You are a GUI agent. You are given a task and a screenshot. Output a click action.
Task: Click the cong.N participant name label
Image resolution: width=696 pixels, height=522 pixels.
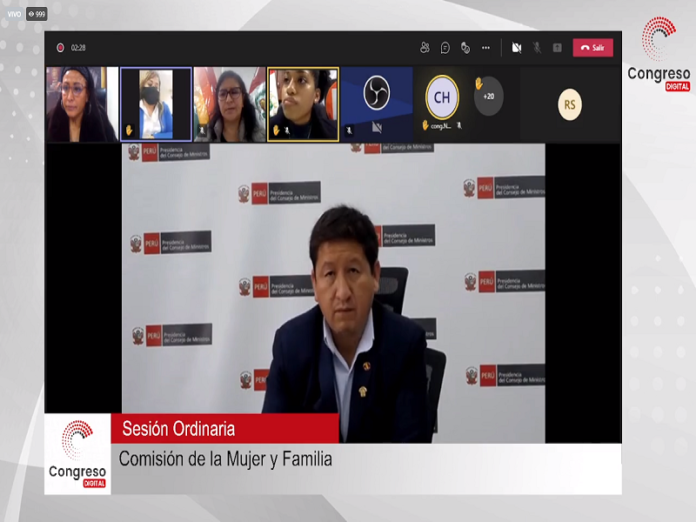click(x=441, y=127)
